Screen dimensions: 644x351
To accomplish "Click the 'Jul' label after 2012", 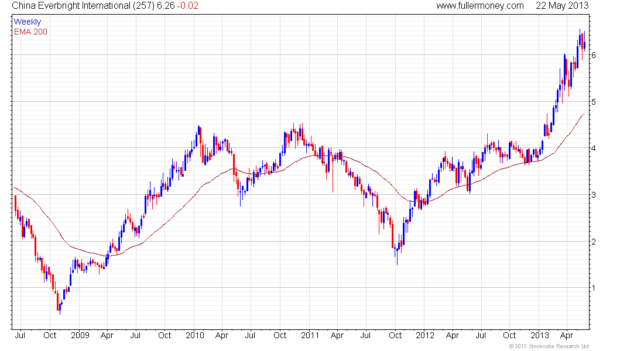I will click(481, 335).
